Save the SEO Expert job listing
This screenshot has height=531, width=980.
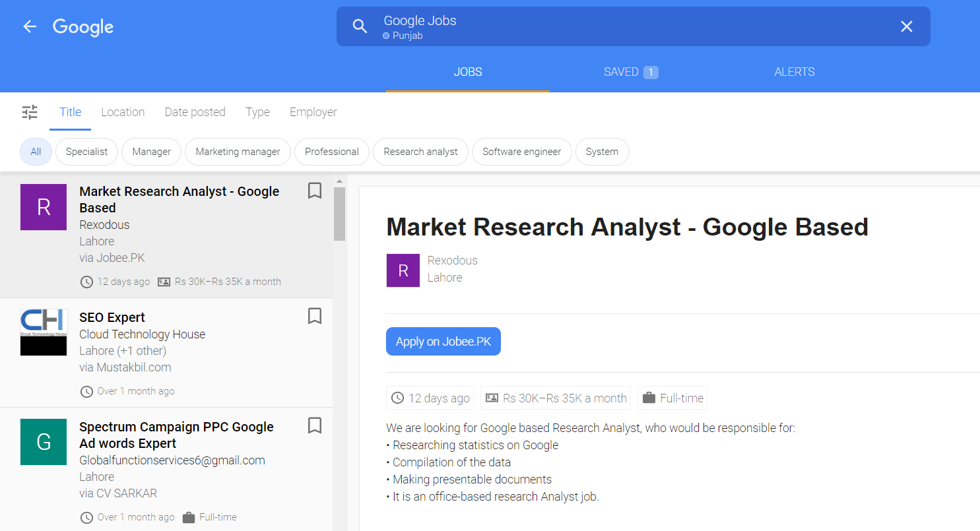[x=315, y=317]
